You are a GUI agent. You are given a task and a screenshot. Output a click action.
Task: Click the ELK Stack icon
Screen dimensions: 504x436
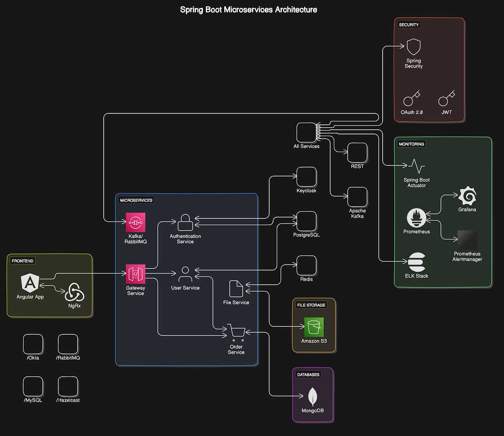coord(417,263)
